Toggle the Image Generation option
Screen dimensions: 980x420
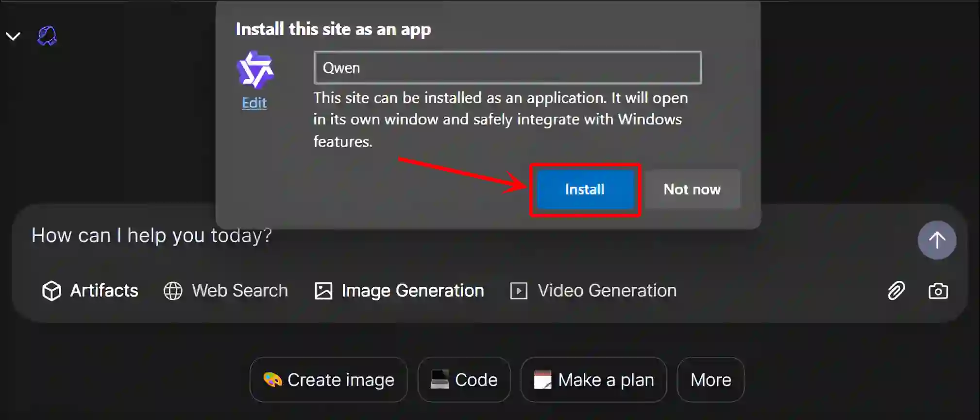(x=399, y=291)
